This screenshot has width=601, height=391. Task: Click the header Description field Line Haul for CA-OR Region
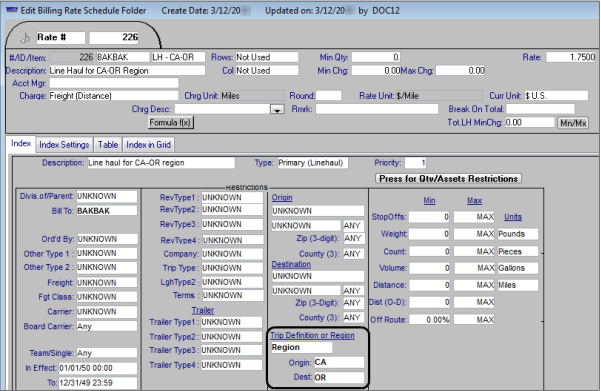(x=127, y=71)
